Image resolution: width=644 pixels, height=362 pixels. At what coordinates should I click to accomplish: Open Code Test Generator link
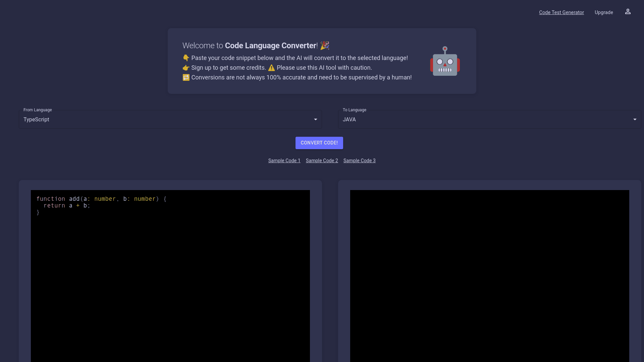pos(561,12)
